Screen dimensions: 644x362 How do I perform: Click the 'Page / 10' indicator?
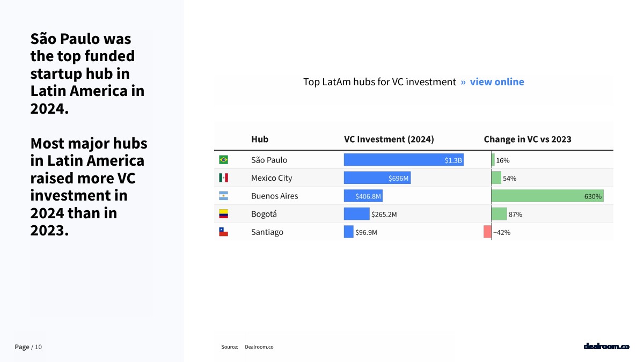click(x=28, y=347)
